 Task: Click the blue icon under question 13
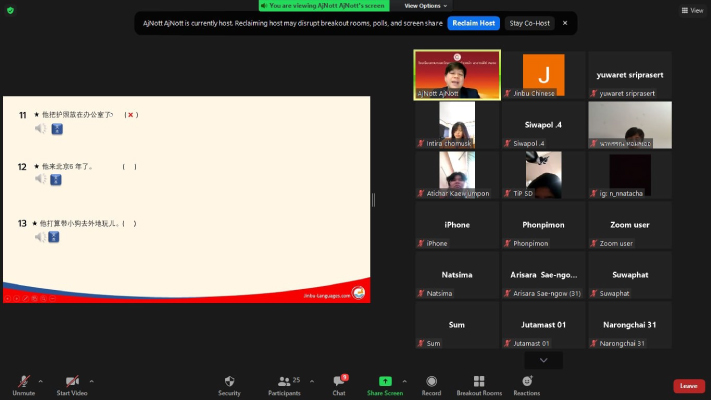tap(55, 237)
